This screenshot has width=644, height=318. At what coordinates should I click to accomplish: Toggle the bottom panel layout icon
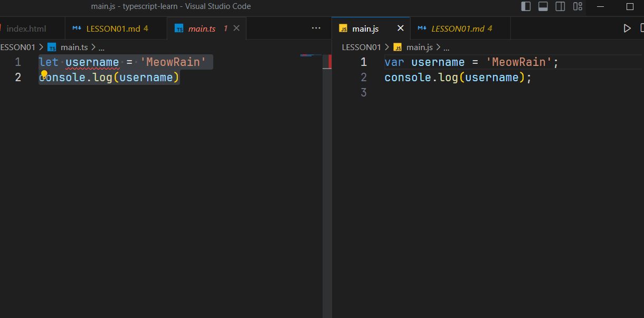point(543,6)
